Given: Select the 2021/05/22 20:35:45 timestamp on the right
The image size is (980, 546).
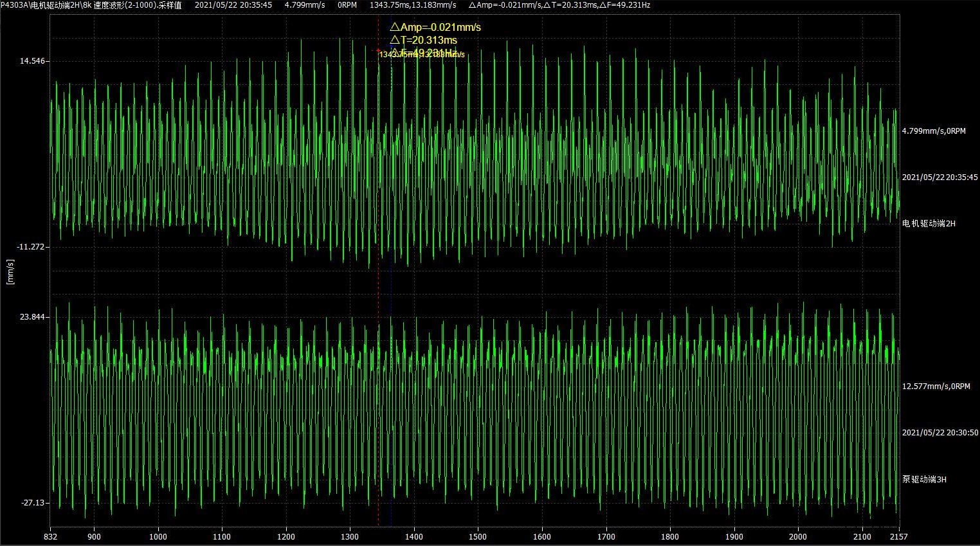Looking at the screenshot, I should [939, 177].
